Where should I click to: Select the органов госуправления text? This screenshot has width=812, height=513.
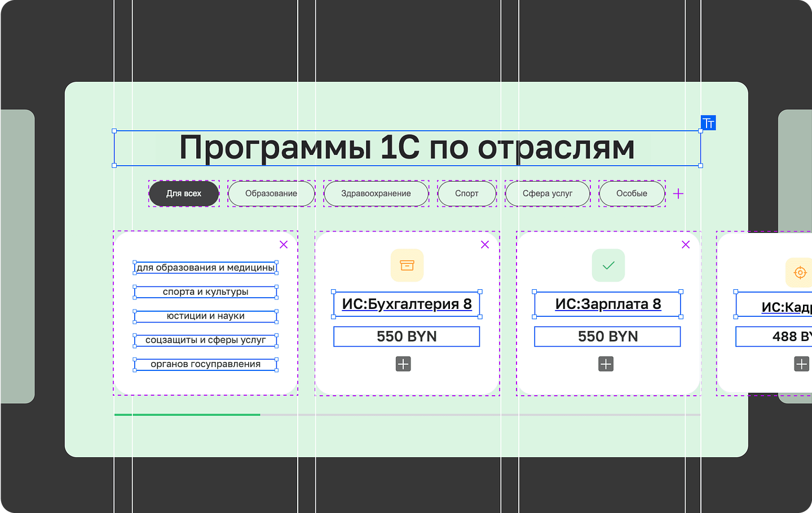tap(206, 364)
